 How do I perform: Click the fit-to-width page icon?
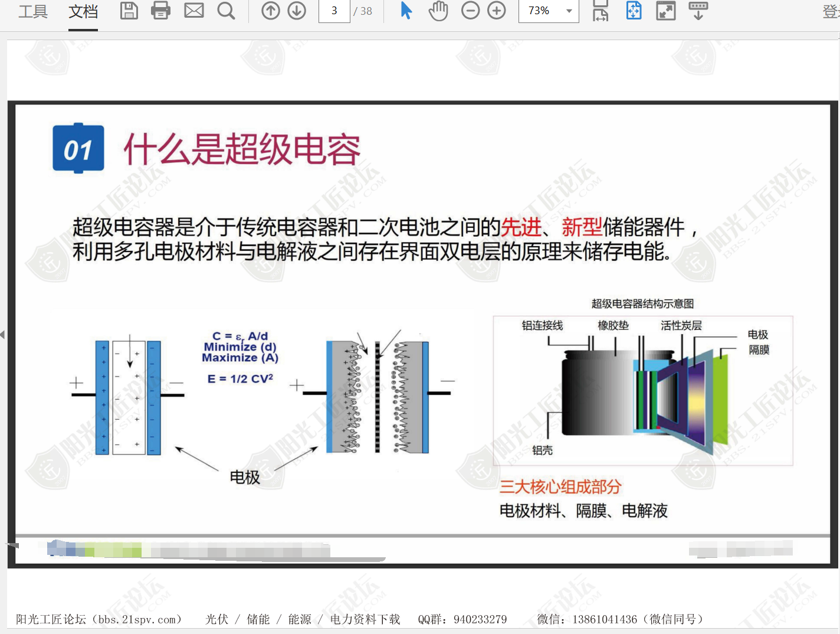[x=601, y=11]
